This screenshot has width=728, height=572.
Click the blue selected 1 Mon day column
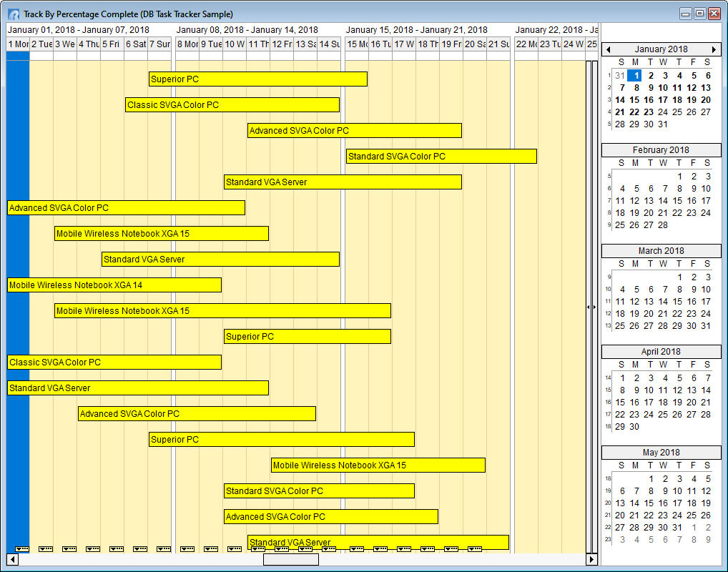18,304
